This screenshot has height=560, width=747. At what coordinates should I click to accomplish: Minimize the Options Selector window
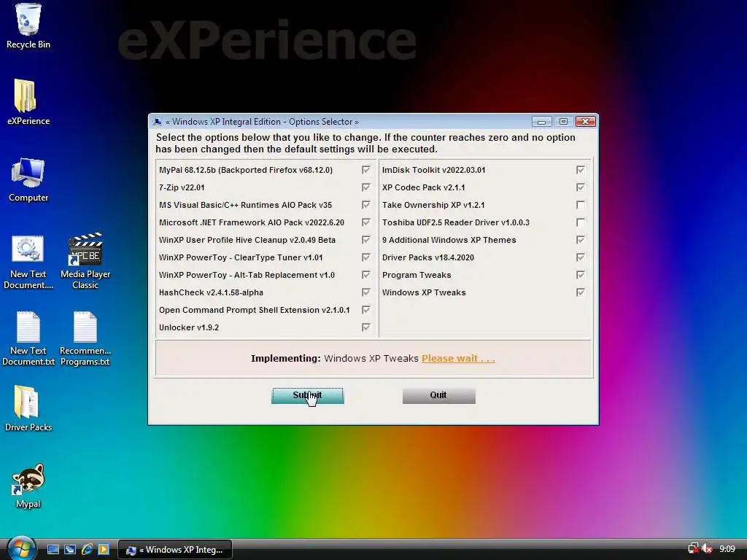[x=542, y=122]
